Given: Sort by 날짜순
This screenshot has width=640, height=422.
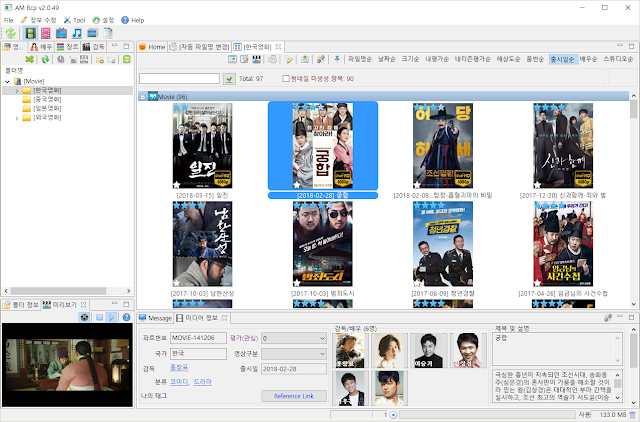Looking at the screenshot, I should pos(387,60).
